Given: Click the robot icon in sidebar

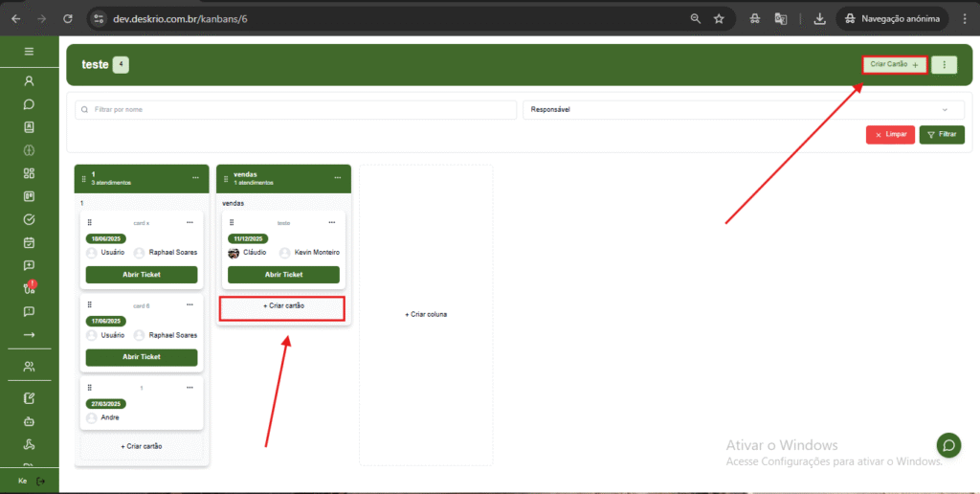Looking at the screenshot, I should [29, 420].
